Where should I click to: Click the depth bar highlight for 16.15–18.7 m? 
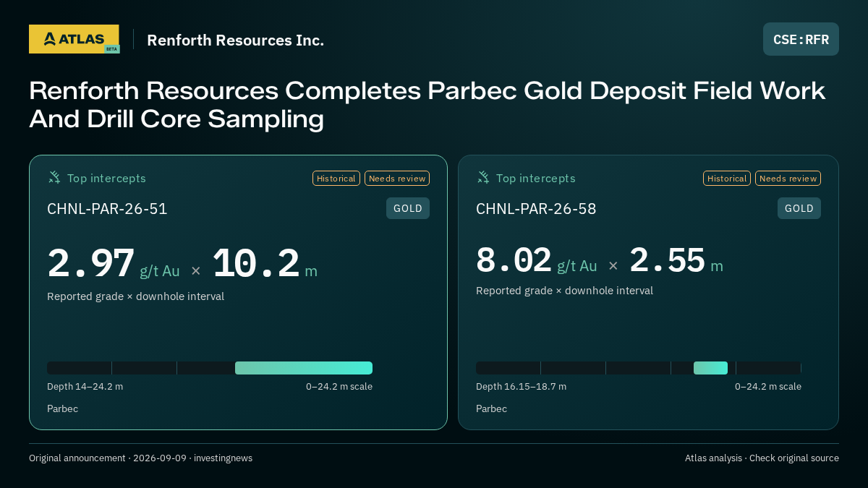710,368
